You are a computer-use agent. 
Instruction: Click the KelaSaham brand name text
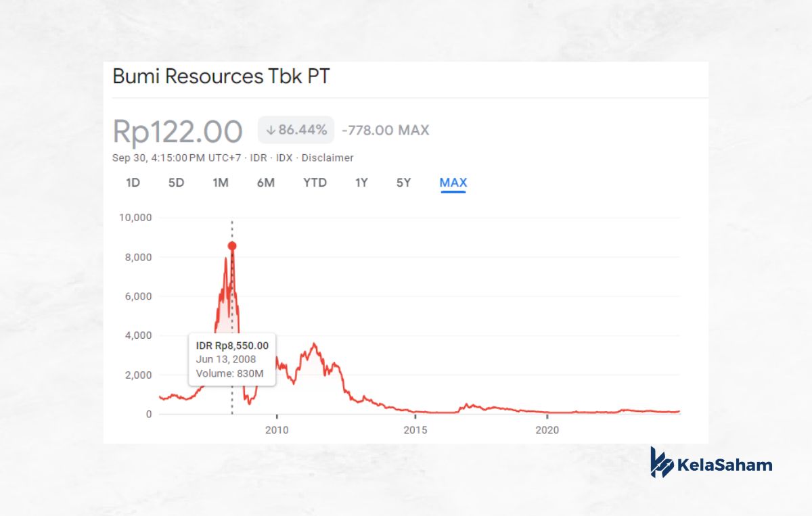725,465
